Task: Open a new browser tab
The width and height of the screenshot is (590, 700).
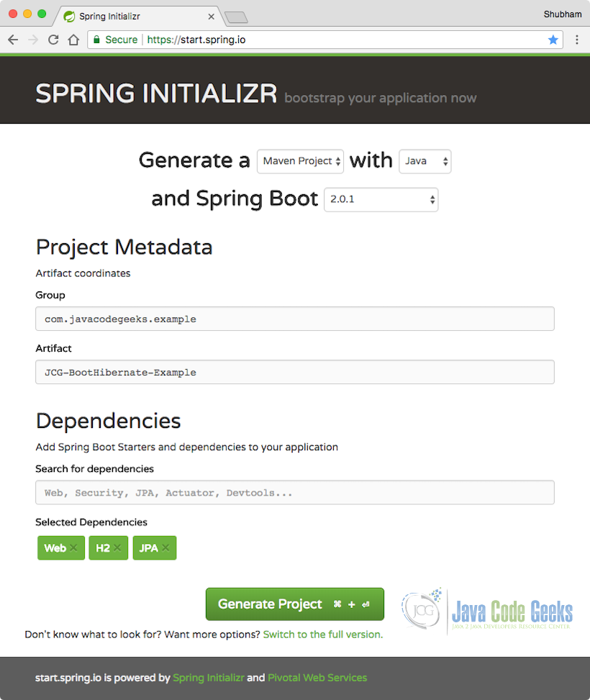Action: pos(236,17)
